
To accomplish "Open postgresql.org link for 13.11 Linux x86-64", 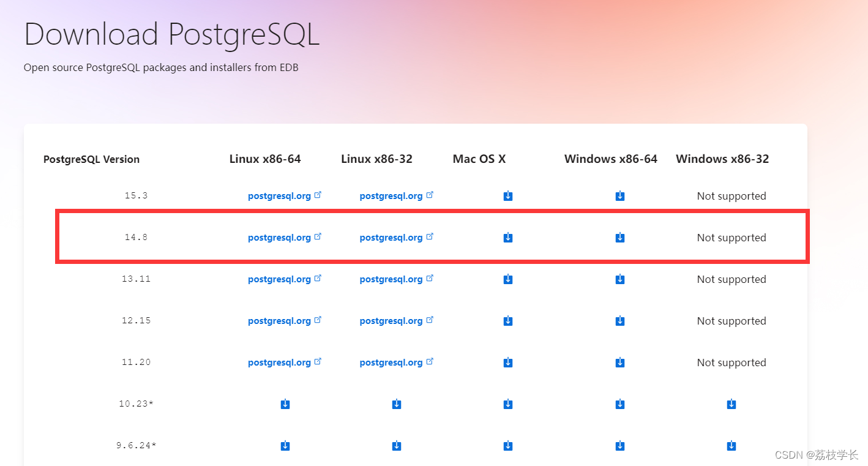I will coord(285,279).
